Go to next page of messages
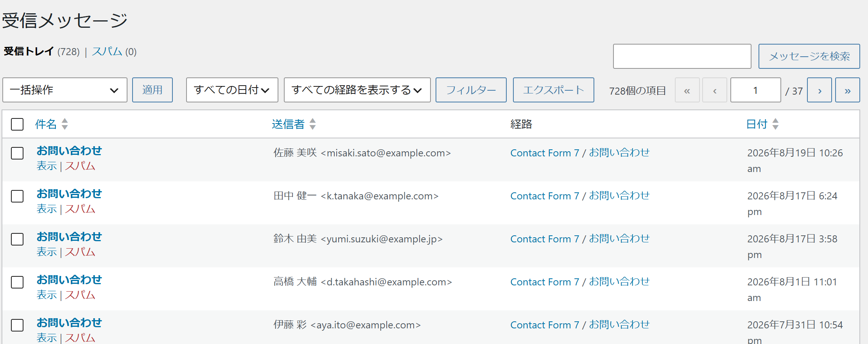Viewport: 868px width, 344px height. pyautogui.click(x=820, y=90)
